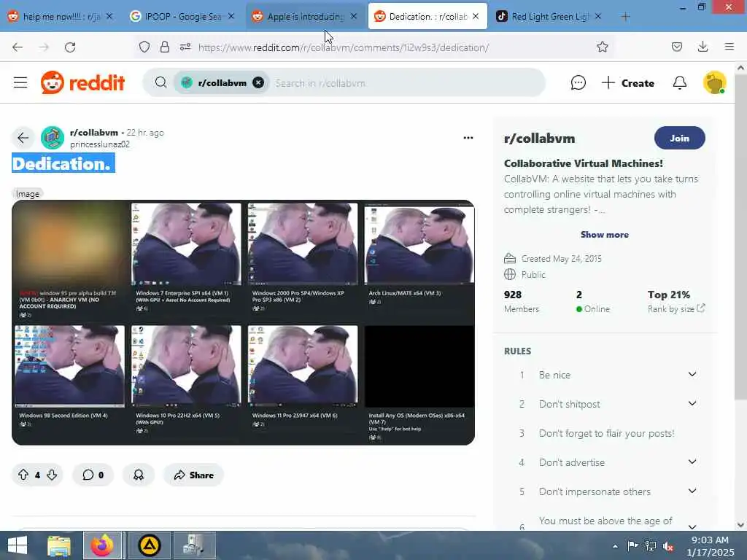This screenshot has height=560, width=747.
Task: Open the Windows Start menu
Action: tap(18, 545)
